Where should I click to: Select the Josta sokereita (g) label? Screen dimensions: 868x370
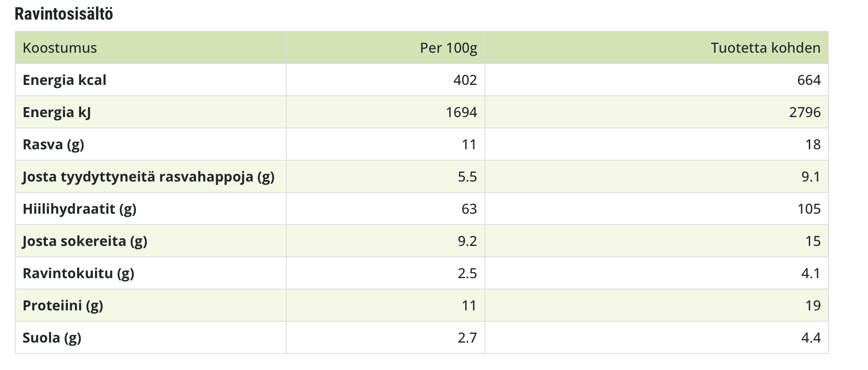85,241
